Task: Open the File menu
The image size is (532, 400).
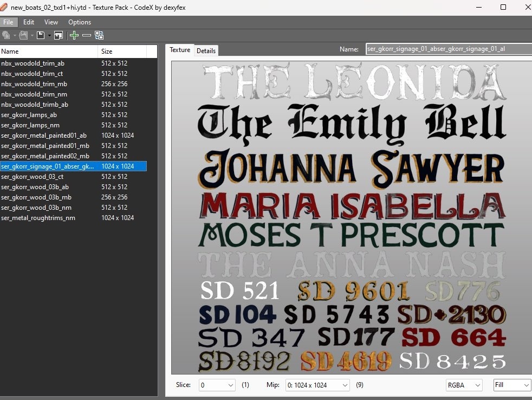Action: pyautogui.click(x=8, y=22)
